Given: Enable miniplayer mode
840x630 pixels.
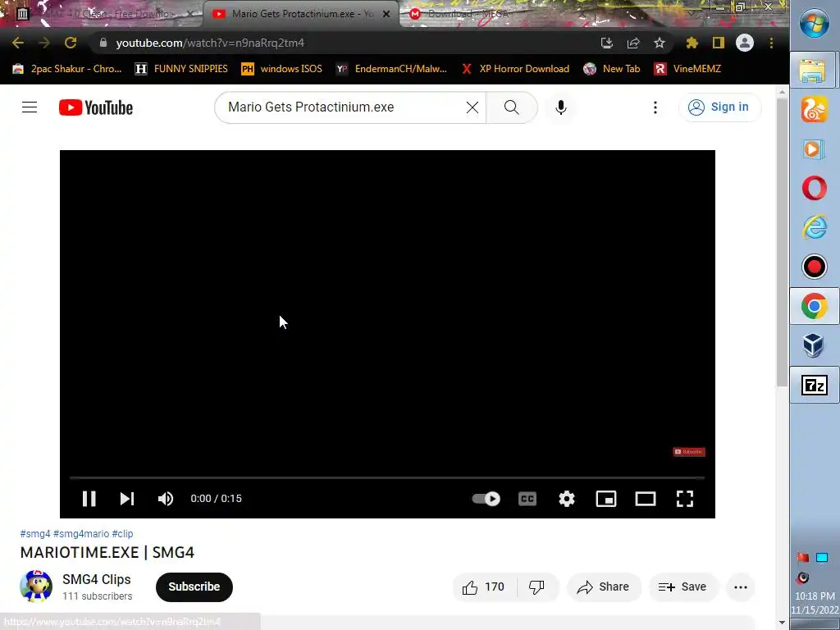Looking at the screenshot, I should (606, 499).
